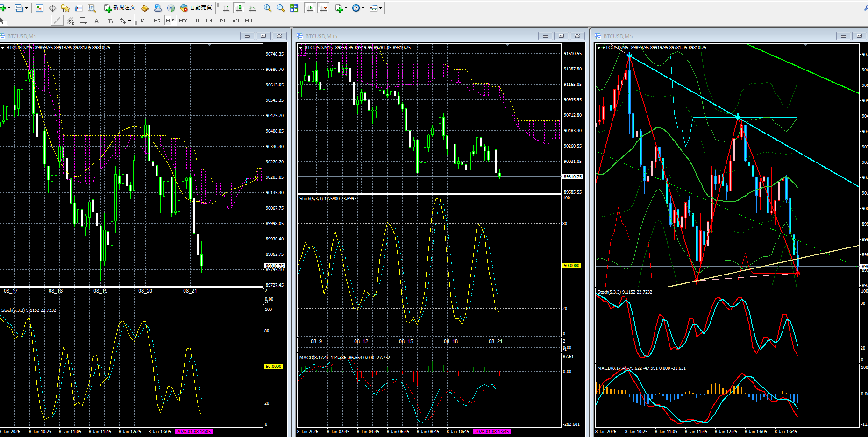
Task: Toggle chart auto scroll
Action: (x=310, y=8)
